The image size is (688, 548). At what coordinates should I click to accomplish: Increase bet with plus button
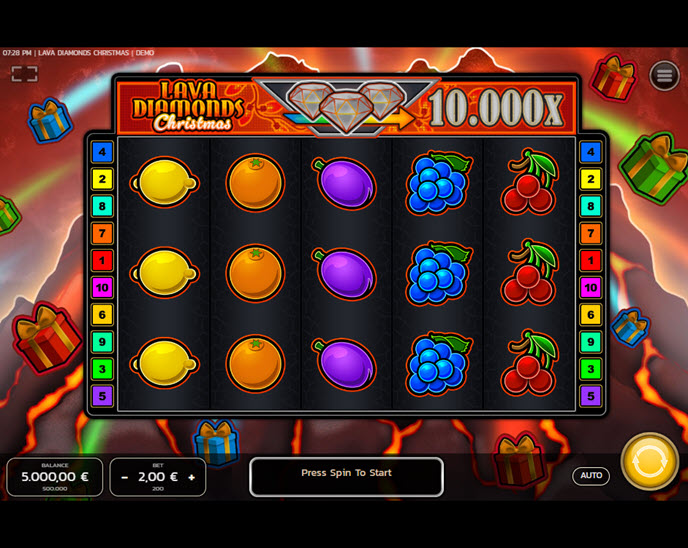click(x=191, y=477)
